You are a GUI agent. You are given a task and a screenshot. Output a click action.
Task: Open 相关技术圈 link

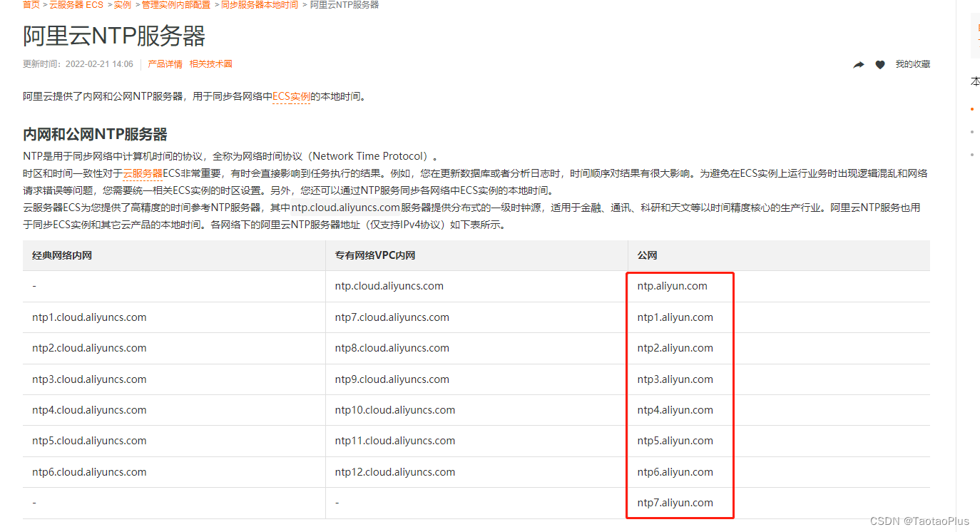(211, 64)
